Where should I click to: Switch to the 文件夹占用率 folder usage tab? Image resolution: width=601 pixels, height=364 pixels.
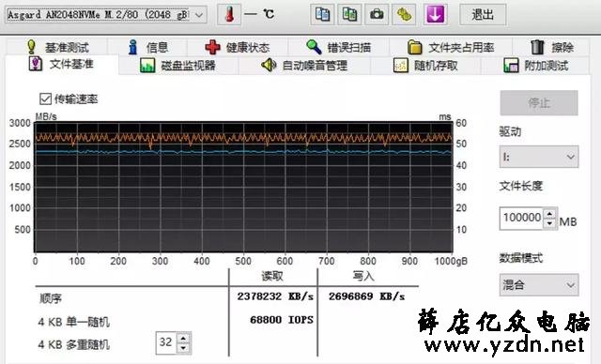451,47
